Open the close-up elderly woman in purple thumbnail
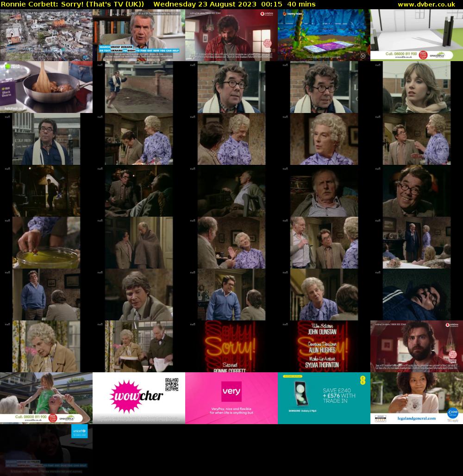 click(324, 139)
